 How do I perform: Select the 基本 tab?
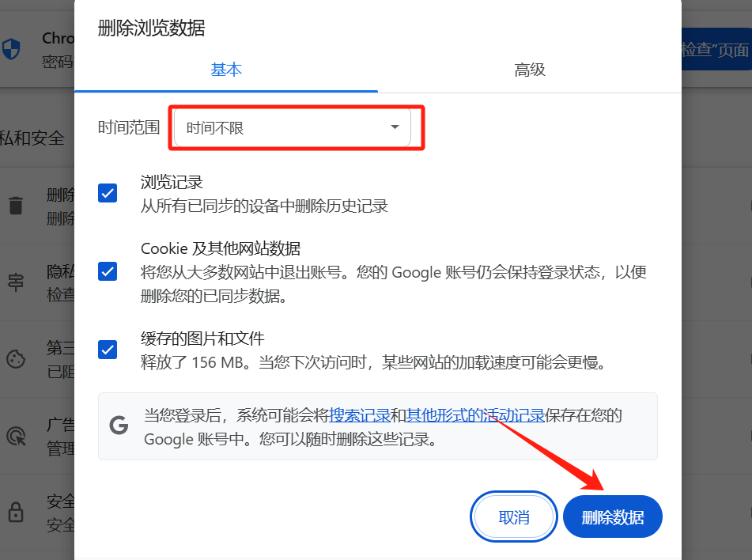226,70
